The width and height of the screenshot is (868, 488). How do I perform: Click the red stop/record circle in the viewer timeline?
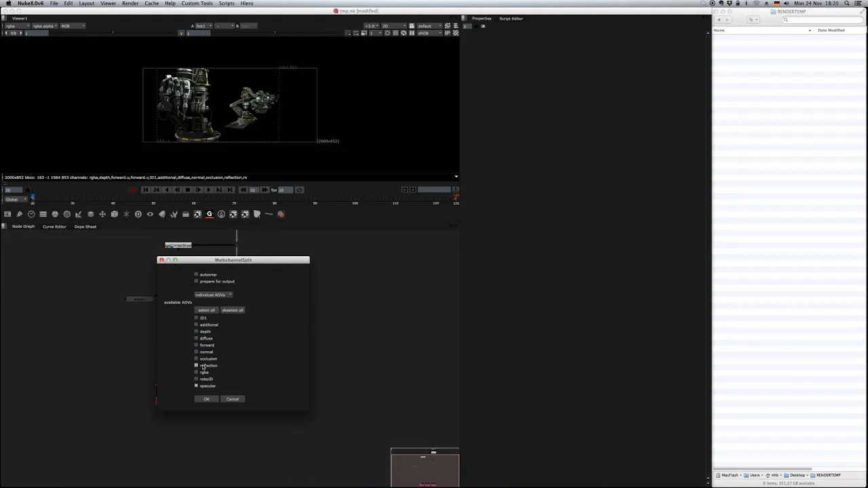point(133,190)
